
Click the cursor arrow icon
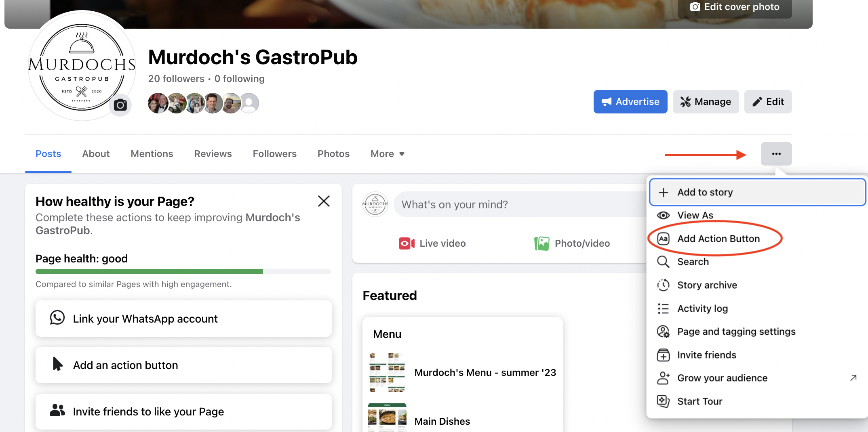point(57,364)
